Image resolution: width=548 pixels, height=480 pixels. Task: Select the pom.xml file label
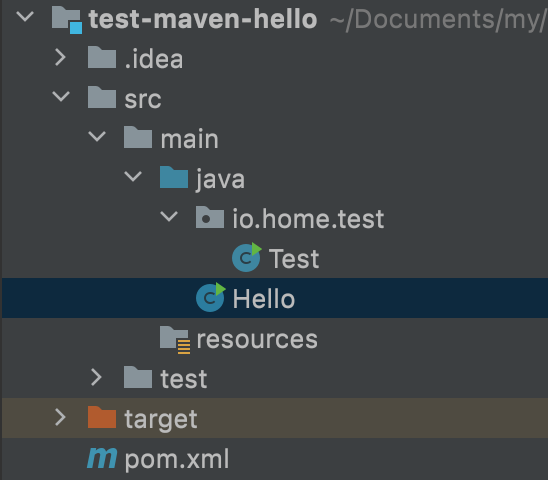tap(177, 459)
